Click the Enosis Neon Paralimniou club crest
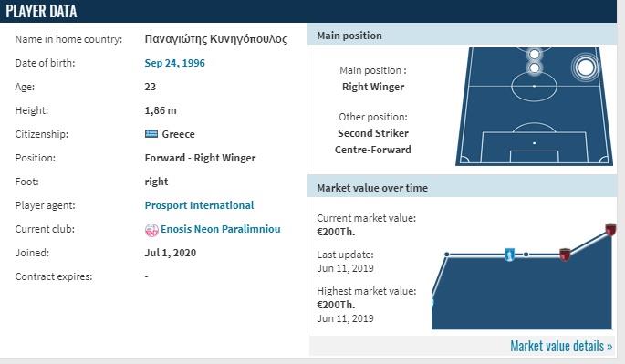625x364 pixels. click(x=151, y=230)
